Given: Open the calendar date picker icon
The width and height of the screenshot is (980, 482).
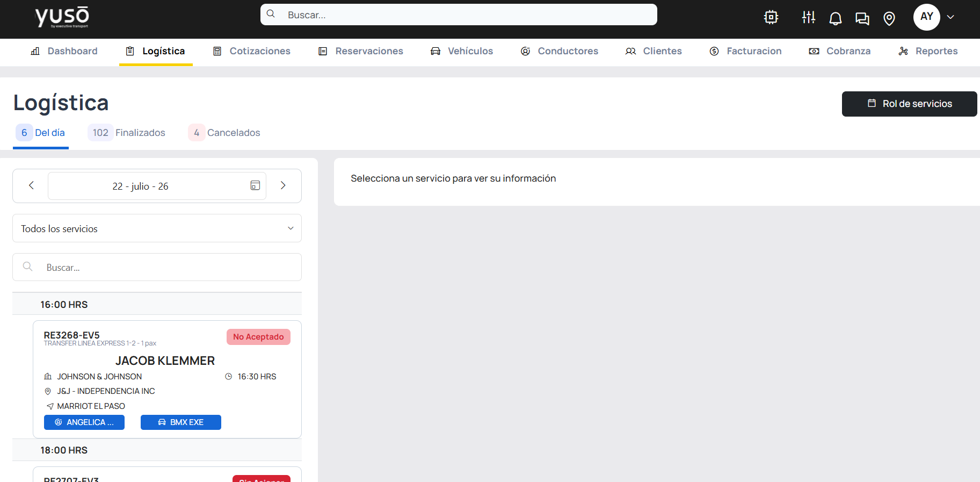Looking at the screenshot, I should (255, 185).
